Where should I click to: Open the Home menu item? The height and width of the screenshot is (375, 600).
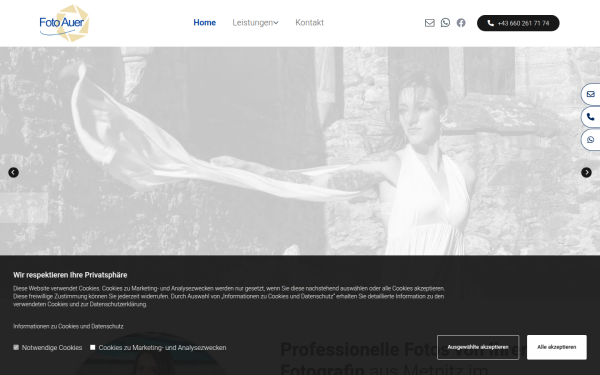pos(204,23)
